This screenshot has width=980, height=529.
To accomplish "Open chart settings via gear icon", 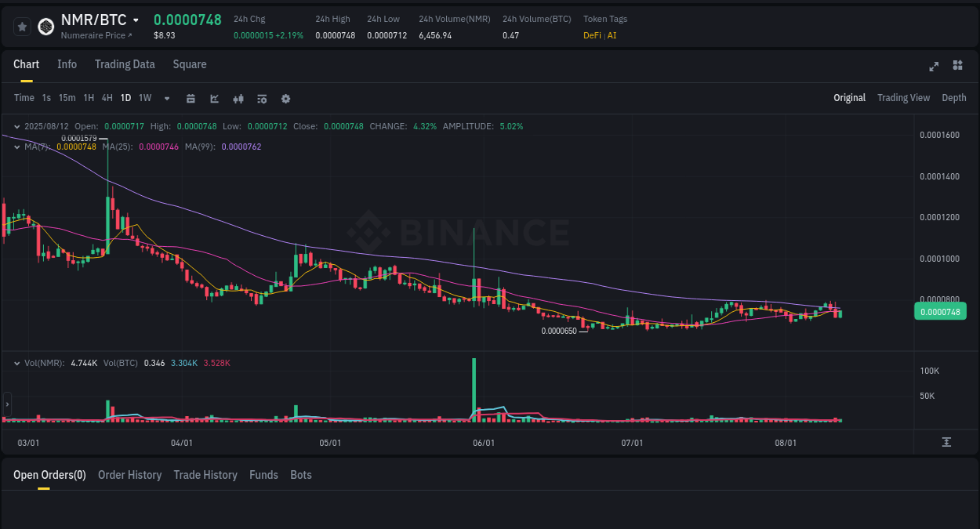I will [x=285, y=98].
